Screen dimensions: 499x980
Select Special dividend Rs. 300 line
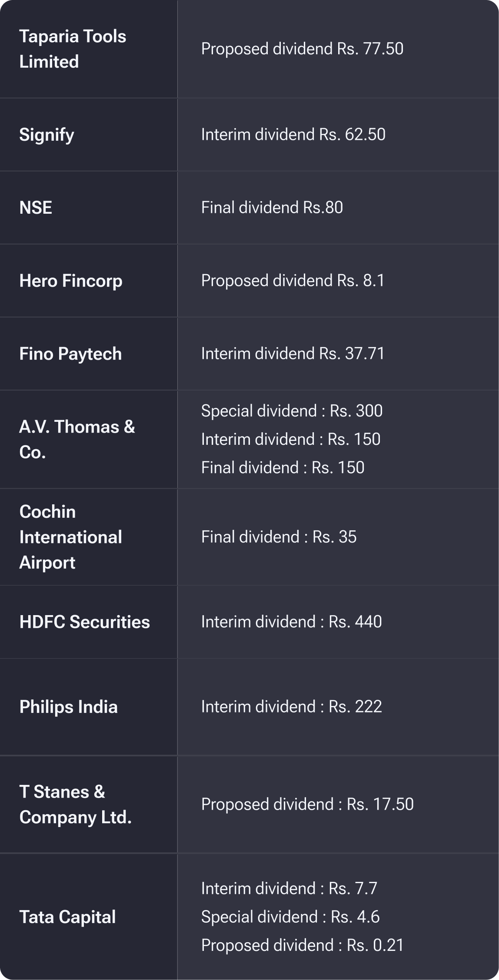[292, 411]
